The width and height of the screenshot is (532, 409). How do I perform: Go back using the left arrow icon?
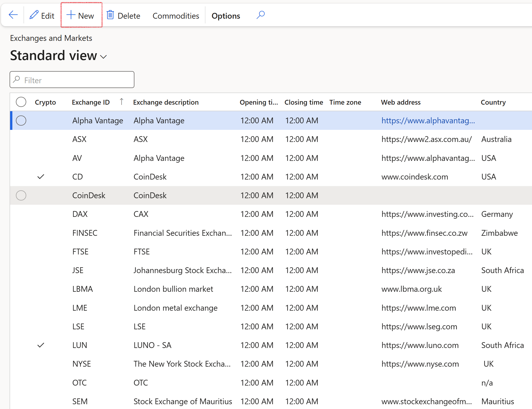pyautogui.click(x=13, y=15)
